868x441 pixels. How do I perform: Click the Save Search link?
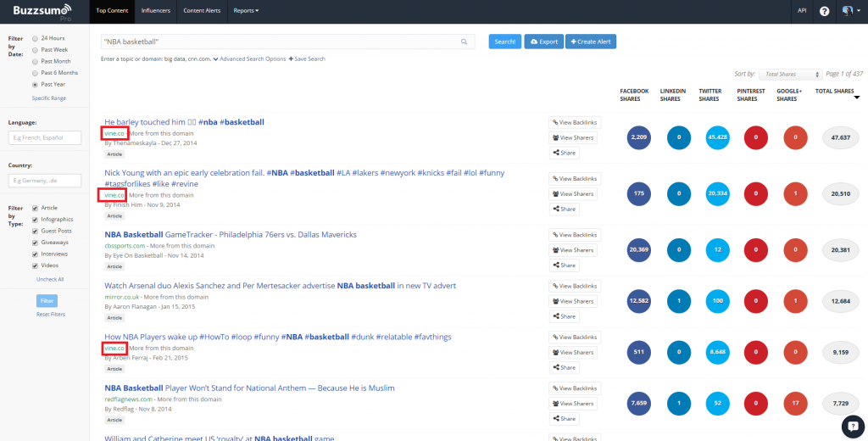(307, 59)
